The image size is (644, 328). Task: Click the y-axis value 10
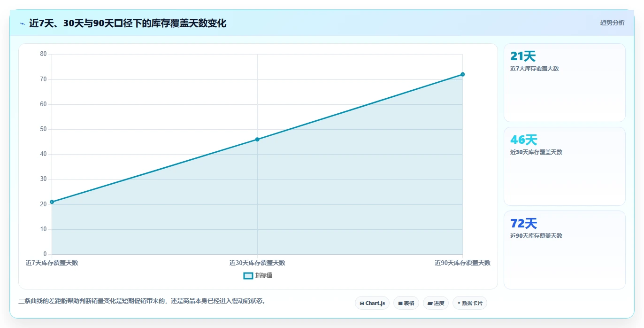pos(43,229)
